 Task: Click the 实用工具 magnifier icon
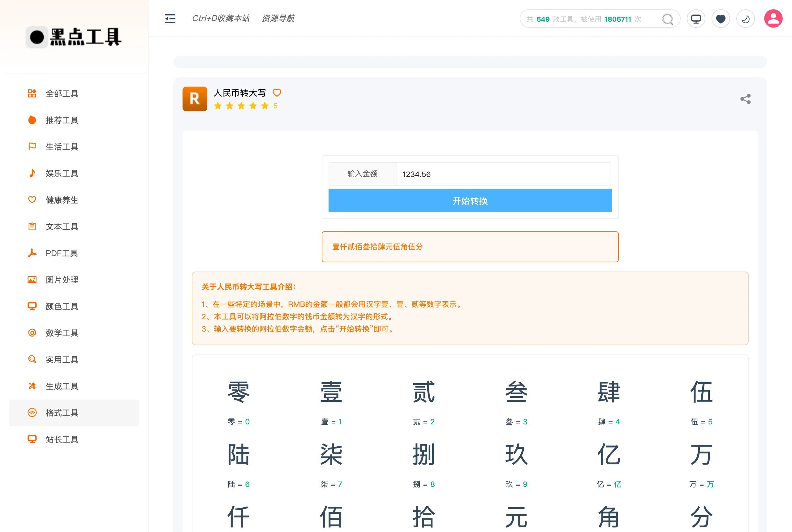pyautogui.click(x=32, y=359)
